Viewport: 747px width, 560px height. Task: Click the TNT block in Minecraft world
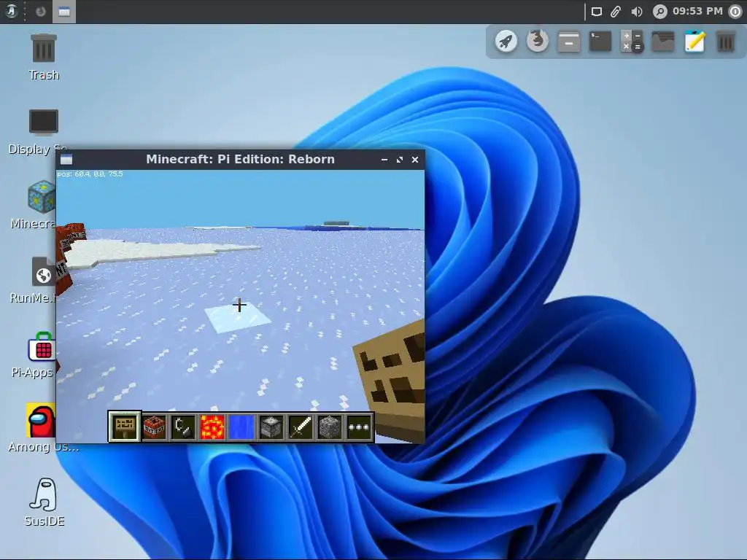click(68, 257)
